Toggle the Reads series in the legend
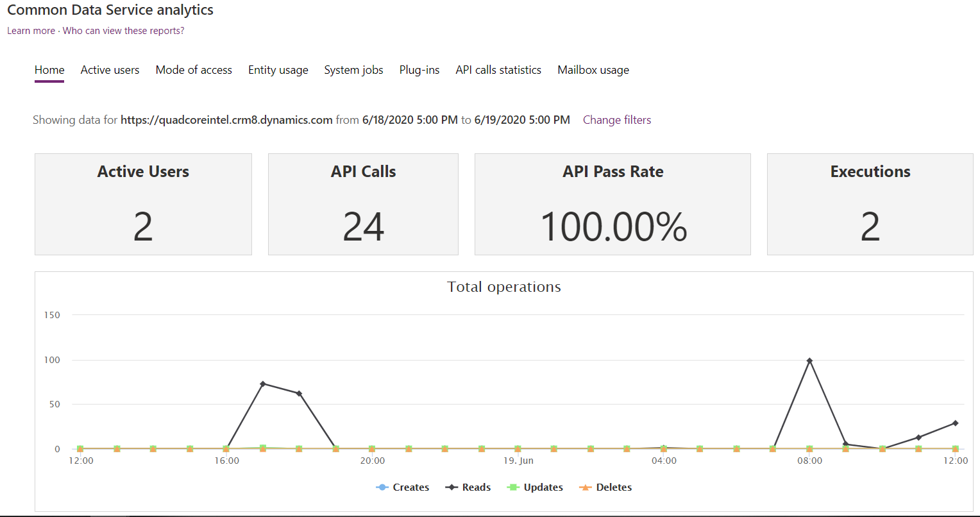Image resolution: width=980 pixels, height=517 pixels. 468,487
